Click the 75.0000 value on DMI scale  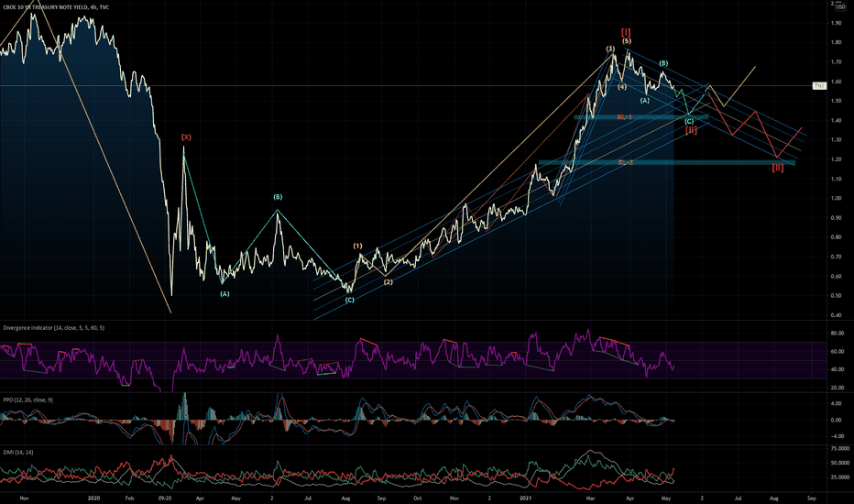839,449
